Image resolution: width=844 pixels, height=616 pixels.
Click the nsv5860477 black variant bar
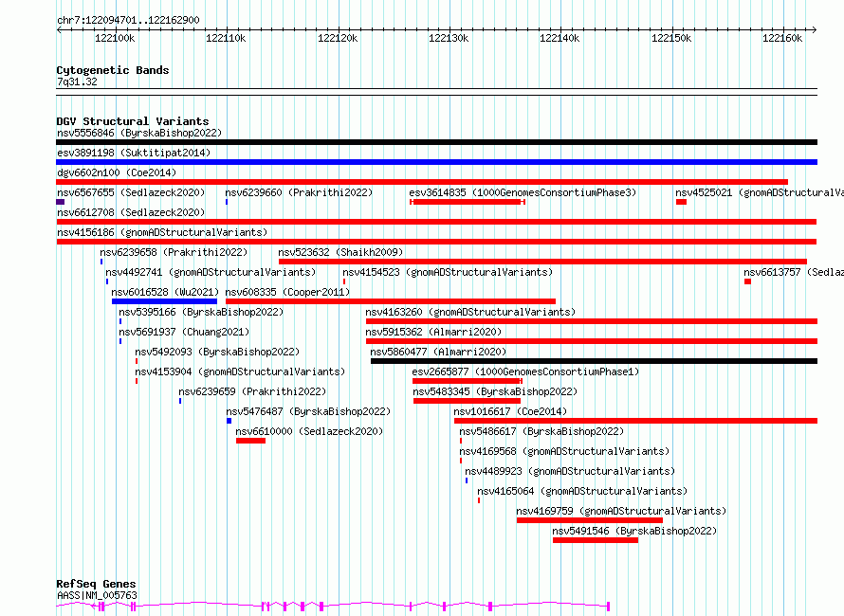coord(595,361)
